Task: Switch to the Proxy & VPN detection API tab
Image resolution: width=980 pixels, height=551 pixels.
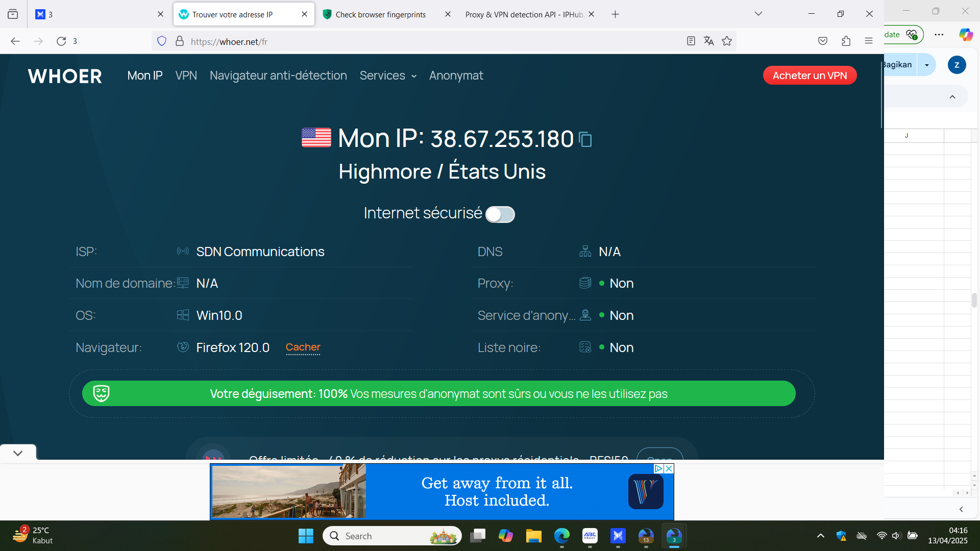Action: [525, 14]
